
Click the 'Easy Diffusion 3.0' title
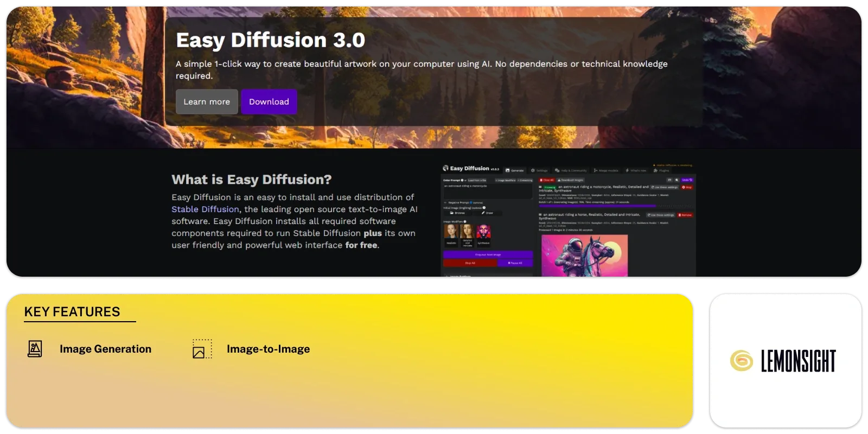[270, 40]
